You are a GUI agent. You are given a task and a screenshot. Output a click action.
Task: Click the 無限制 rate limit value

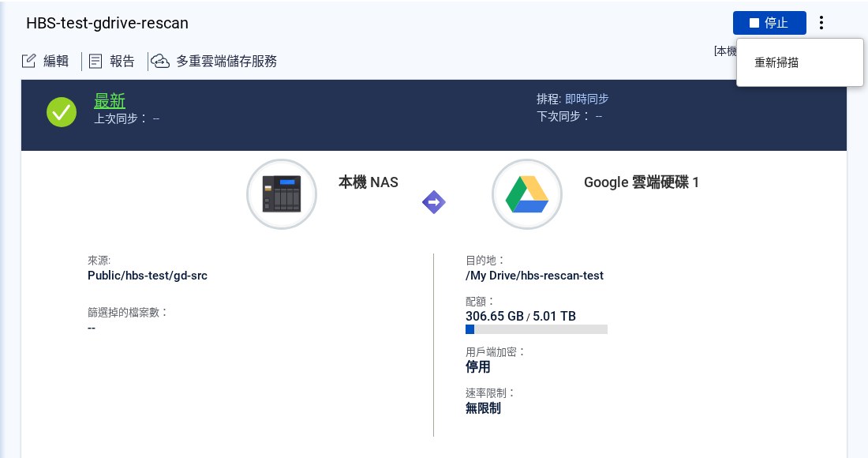coord(483,408)
